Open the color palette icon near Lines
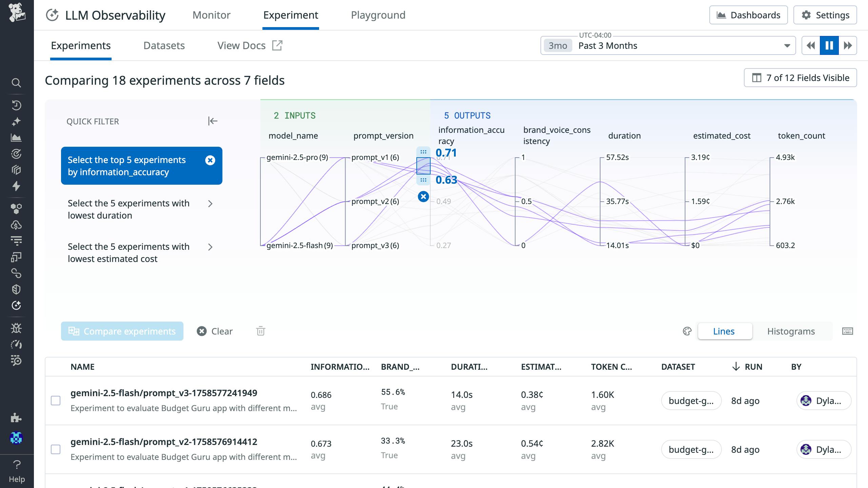This screenshot has height=488, width=868. click(x=687, y=331)
